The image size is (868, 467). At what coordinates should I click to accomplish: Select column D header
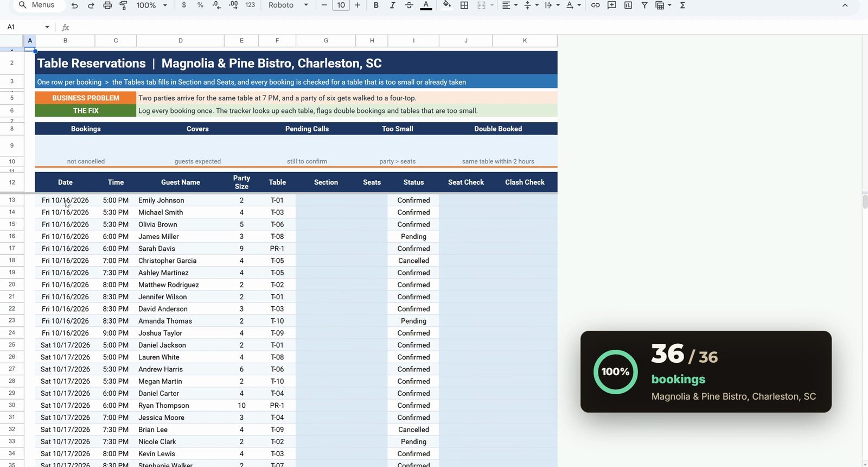click(181, 40)
